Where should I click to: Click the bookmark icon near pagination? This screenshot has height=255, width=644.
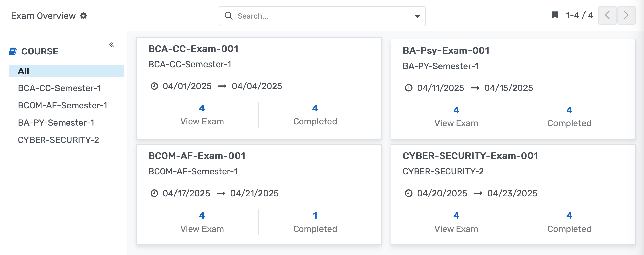click(555, 15)
